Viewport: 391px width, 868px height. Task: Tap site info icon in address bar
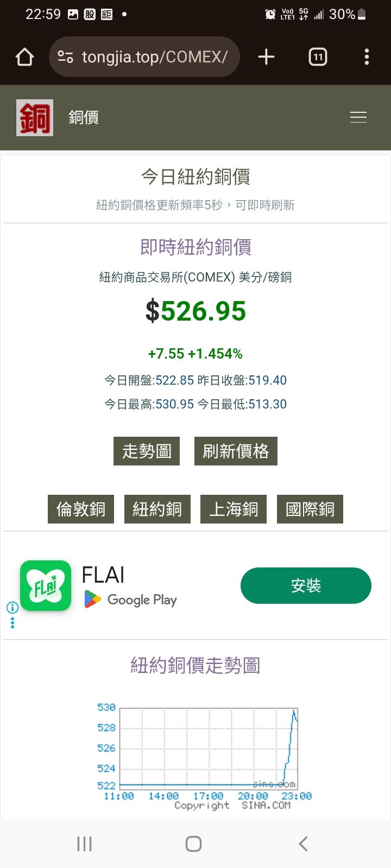coord(66,57)
